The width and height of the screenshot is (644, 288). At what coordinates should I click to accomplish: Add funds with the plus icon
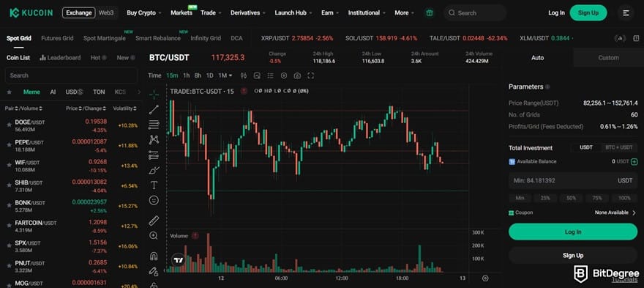tap(634, 162)
